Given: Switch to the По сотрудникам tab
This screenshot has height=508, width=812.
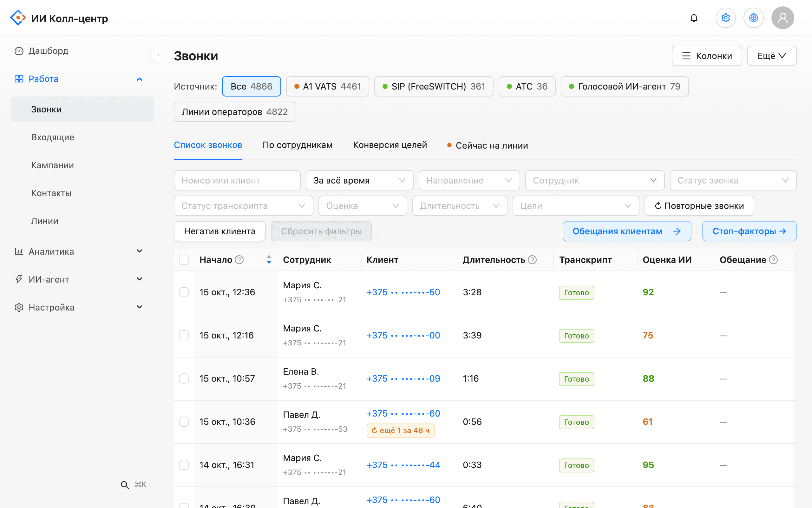Looking at the screenshot, I should pos(297,145).
